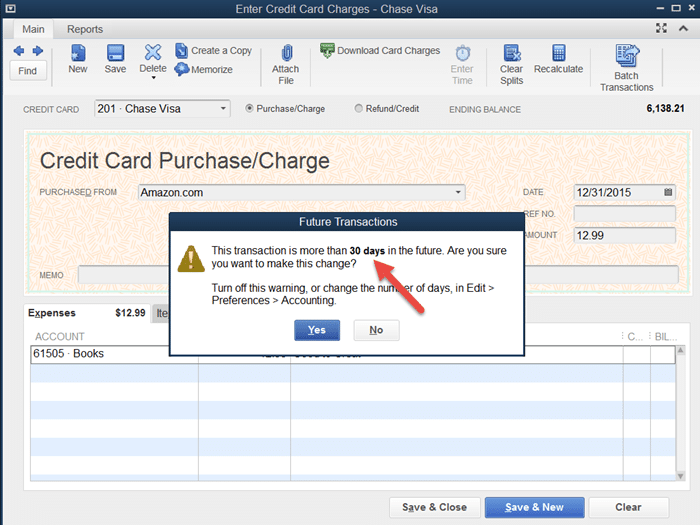The height and width of the screenshot is (525, 700).
Task: Click the ACCOUNT column header
Action: (60, 336)
